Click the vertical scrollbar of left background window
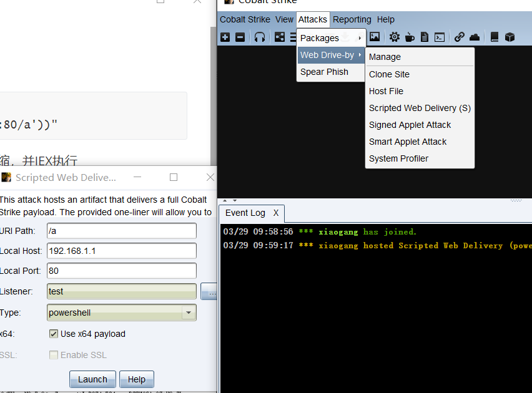The width and height of the screenshot is (532, 393). coord(214,95)
